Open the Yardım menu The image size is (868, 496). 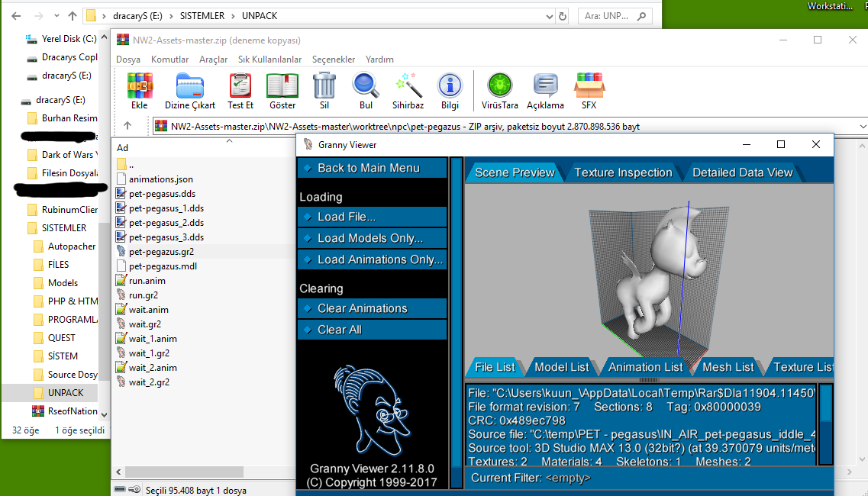379,60
